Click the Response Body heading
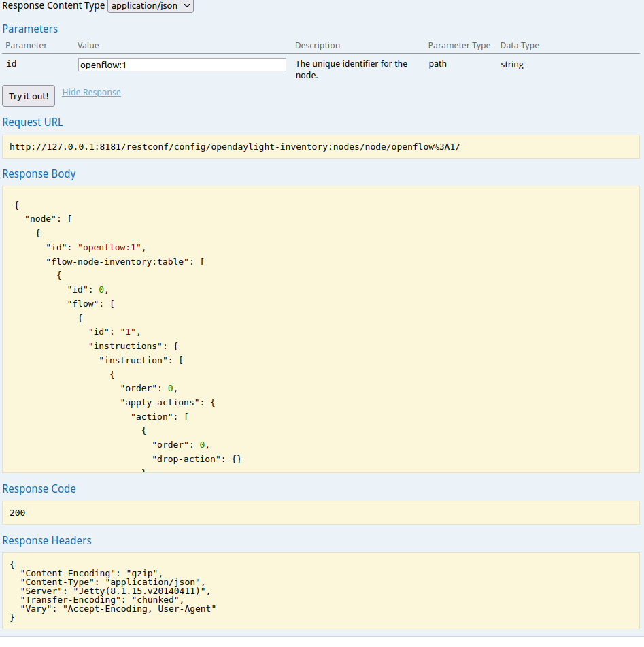 [39, 173]
